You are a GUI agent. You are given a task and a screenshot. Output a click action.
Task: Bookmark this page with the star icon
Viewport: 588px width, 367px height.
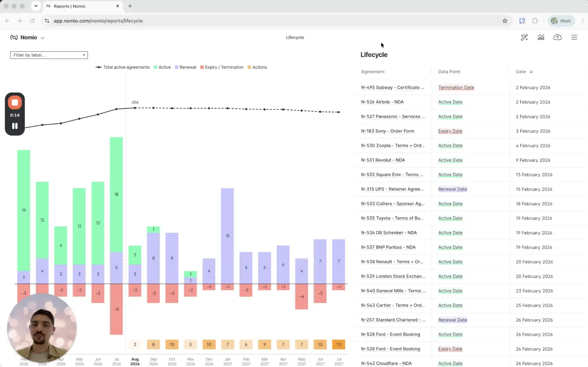(x=505, y=21)
